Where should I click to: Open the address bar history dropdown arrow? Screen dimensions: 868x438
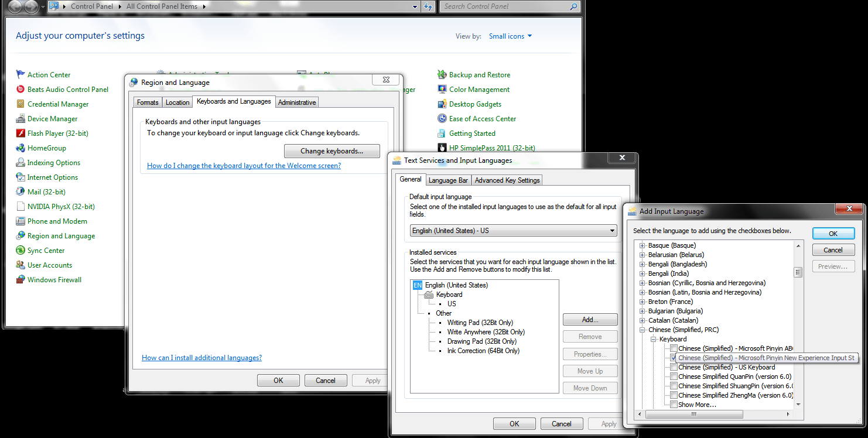click(x=415, y=6)
